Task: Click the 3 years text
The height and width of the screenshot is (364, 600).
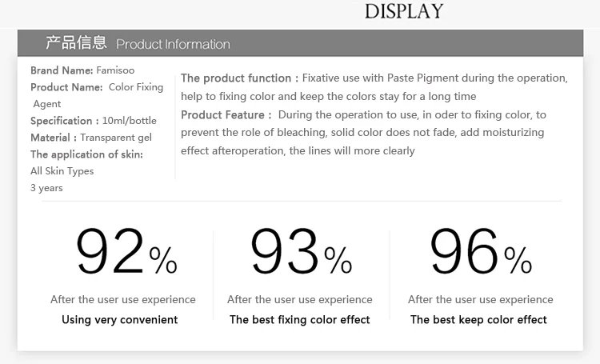Action: [46, 188]
